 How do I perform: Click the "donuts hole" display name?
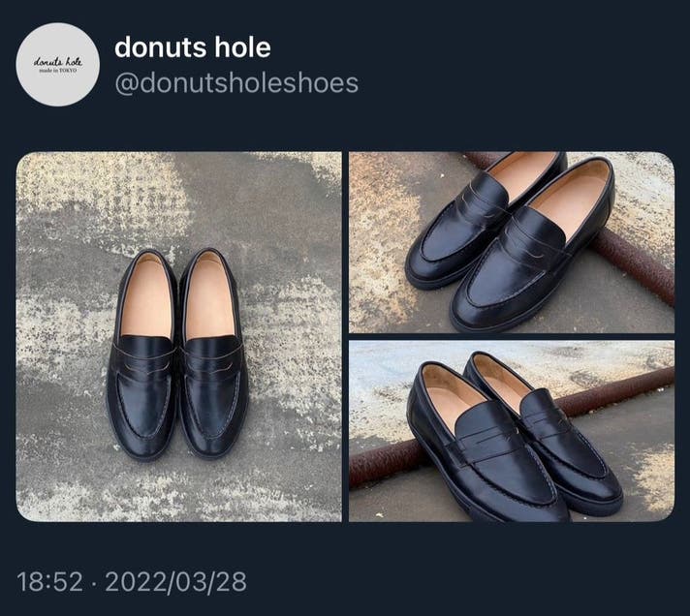pos(193,46)
